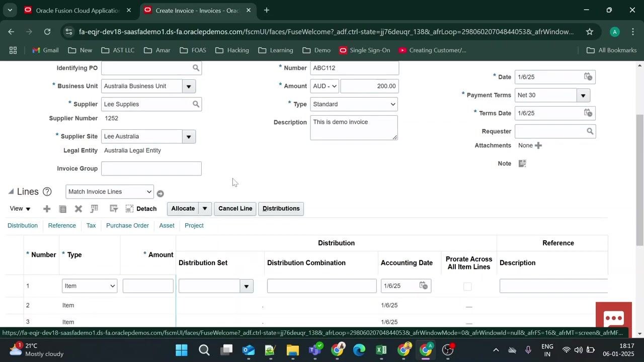Open the Note editor icon

click(522, 163)
